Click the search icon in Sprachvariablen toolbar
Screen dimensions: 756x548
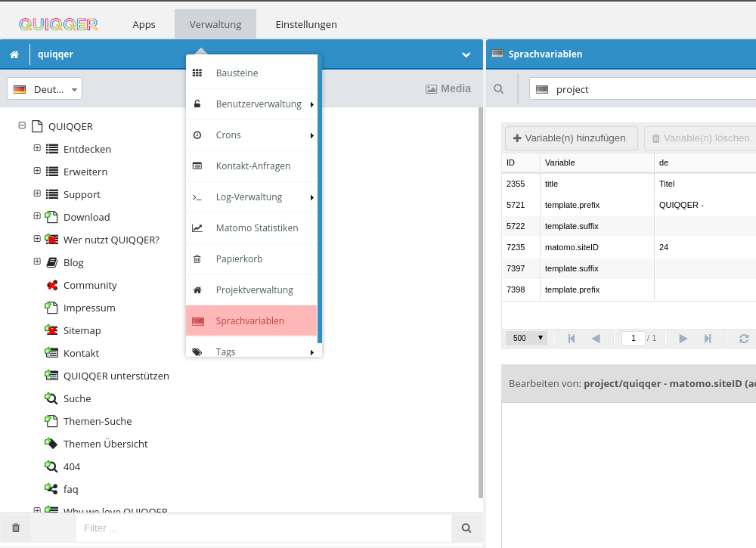pyautogui.click(x=499, y=89)
